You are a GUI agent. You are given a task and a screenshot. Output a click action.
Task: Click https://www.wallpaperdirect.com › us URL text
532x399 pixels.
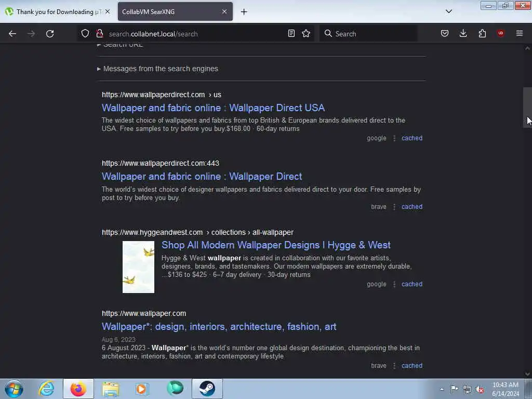point(162,95)
